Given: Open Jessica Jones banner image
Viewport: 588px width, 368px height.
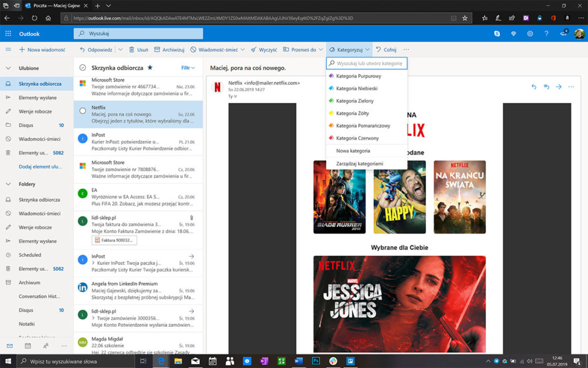Looking at the screenshot, I should pyautogui.click(x=399, y=304).
